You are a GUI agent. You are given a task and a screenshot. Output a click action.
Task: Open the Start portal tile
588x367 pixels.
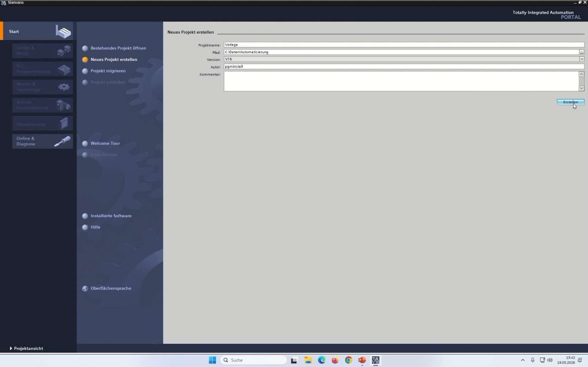click(37, 31)
